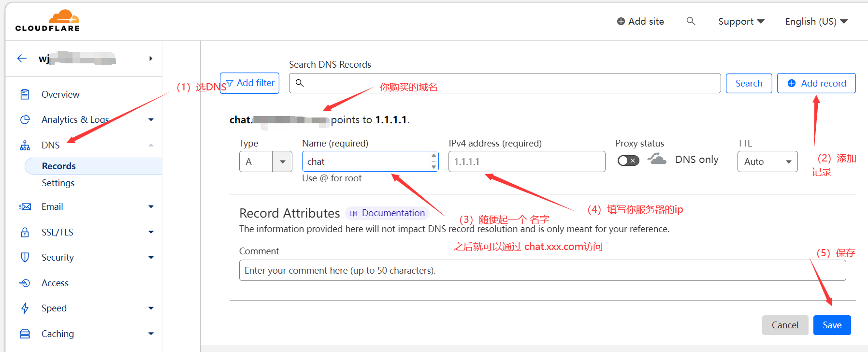Click the 'DNS only' status text
868x352 pixels.
[x=696, y=160]
